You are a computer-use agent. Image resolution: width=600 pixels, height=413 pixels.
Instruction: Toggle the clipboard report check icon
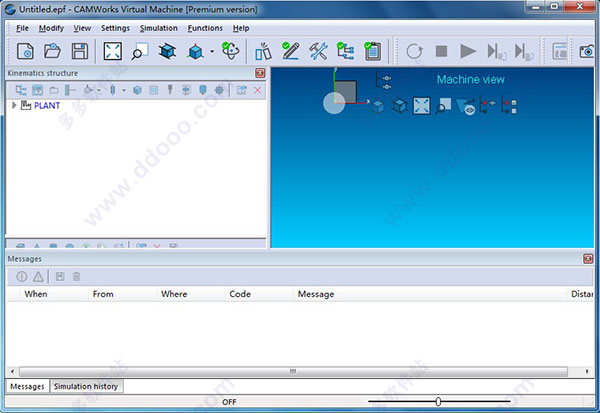(x=373, y=51)
